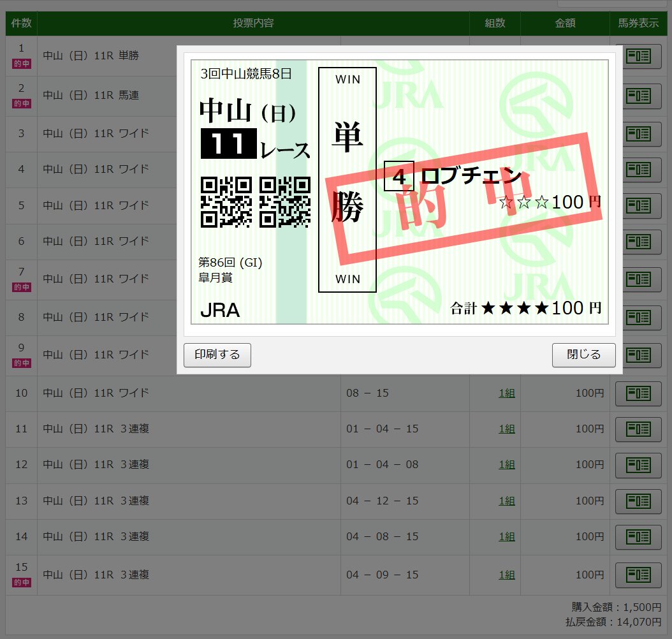Click the 印刷する print button
This screenshot has width=672, height=639.
coord(217,355)
